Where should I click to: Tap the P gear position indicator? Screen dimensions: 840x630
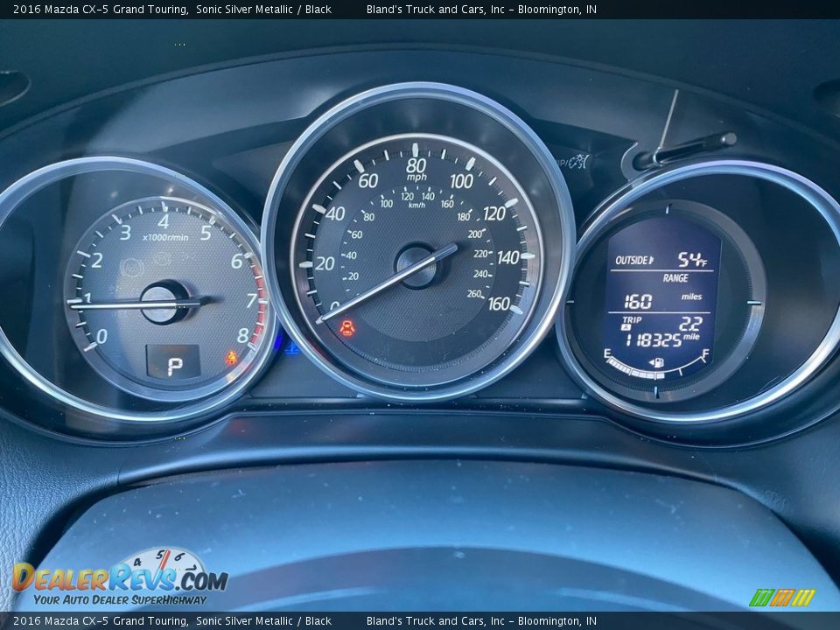click(174, 366)
